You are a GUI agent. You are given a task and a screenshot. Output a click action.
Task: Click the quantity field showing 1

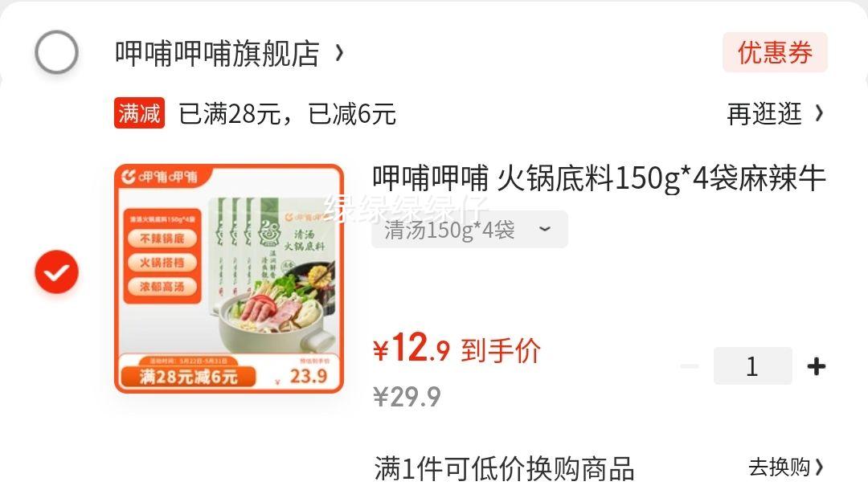coord(753,365)
